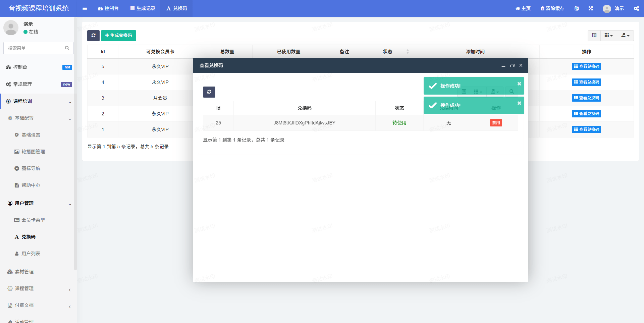Switch to the 生成记录 tab
Screen dimensions: 644x323
pyautogui.click(x=143, y=8)
